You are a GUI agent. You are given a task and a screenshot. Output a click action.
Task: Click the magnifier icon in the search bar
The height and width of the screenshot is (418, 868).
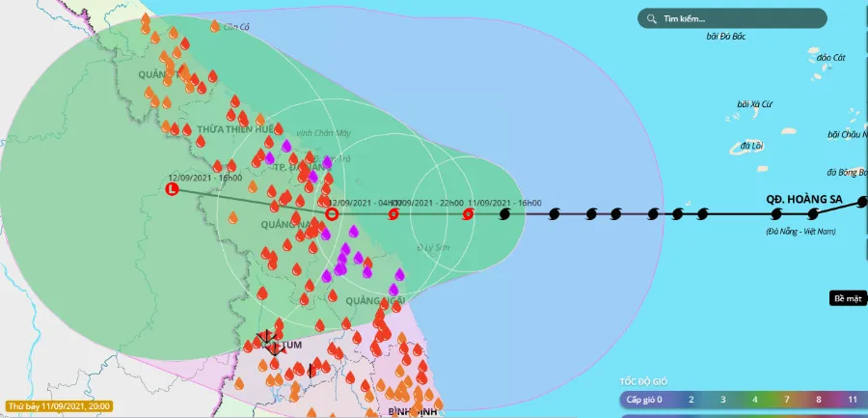(652, 18)
